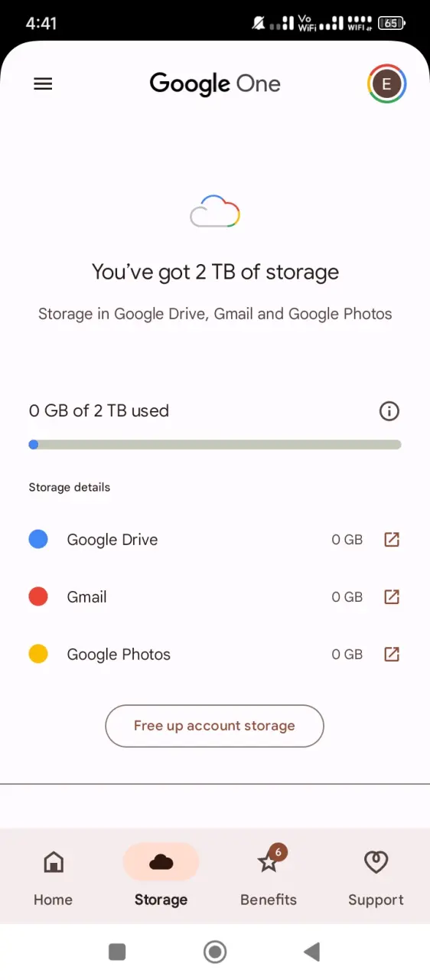Tap the red Gmail color dot

pos(38,597)
